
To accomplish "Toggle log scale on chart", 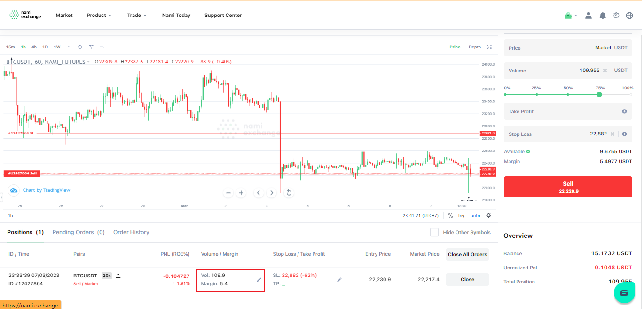I will coord(462,215).
